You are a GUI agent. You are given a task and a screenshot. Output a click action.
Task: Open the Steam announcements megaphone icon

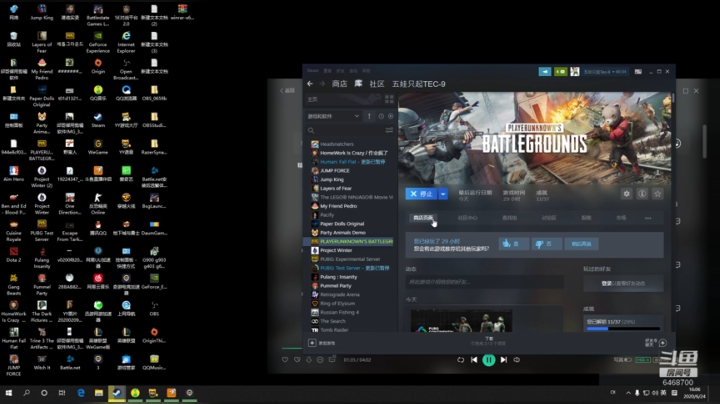[545, 72]
